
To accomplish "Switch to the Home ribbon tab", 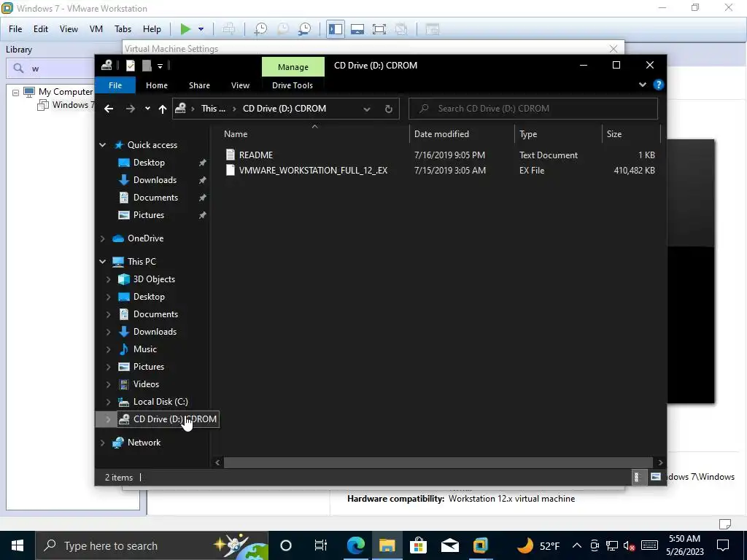I will coord(157,85).
